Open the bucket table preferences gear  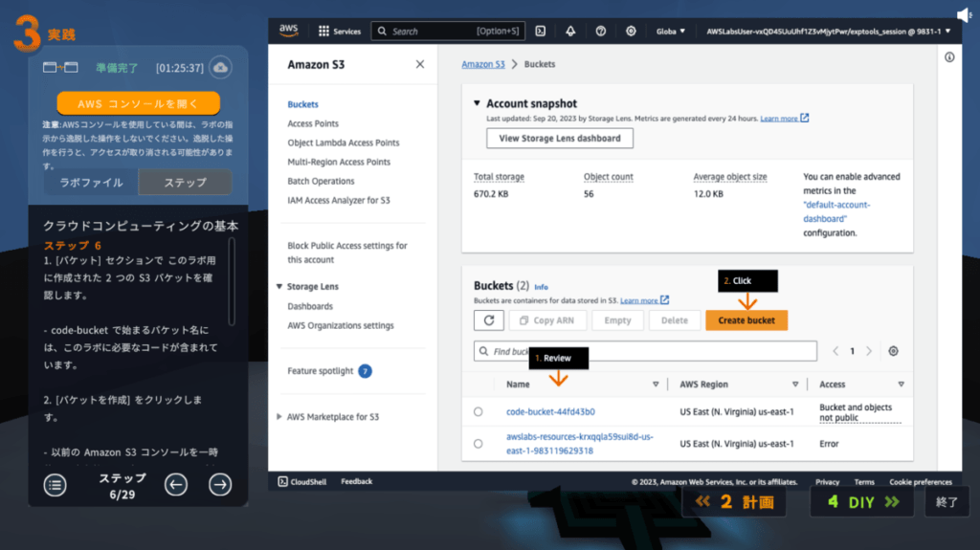tap(893, 351)
